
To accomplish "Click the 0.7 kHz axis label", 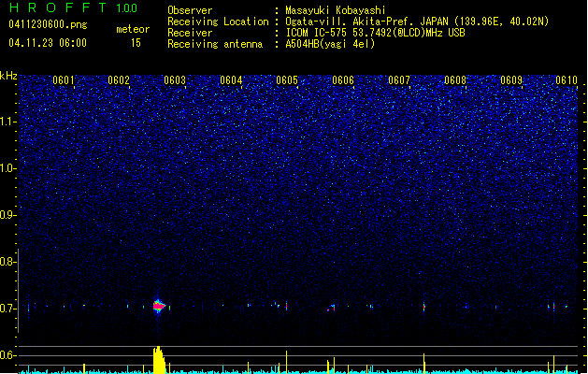I will point(7,309).
